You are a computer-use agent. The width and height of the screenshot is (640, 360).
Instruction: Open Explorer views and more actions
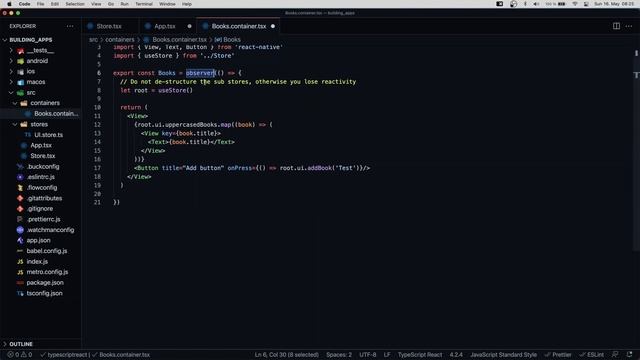pos(70,26)
